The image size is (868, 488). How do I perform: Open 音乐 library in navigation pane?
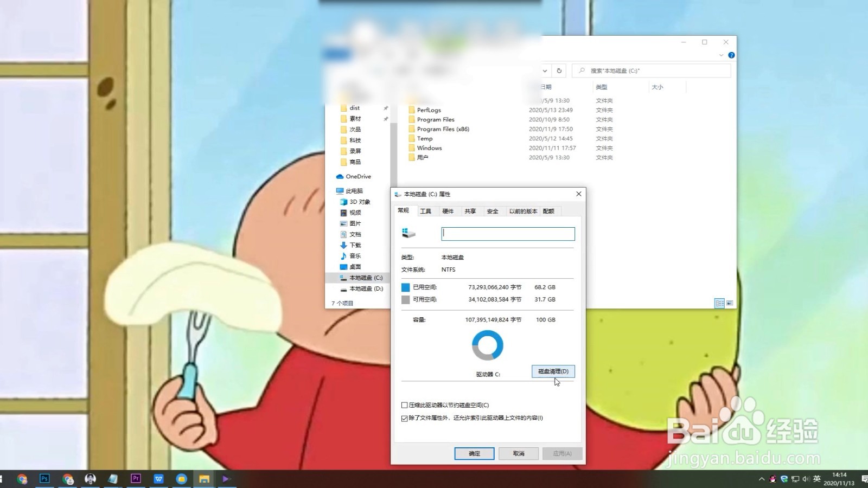click(x=355, y=256)
